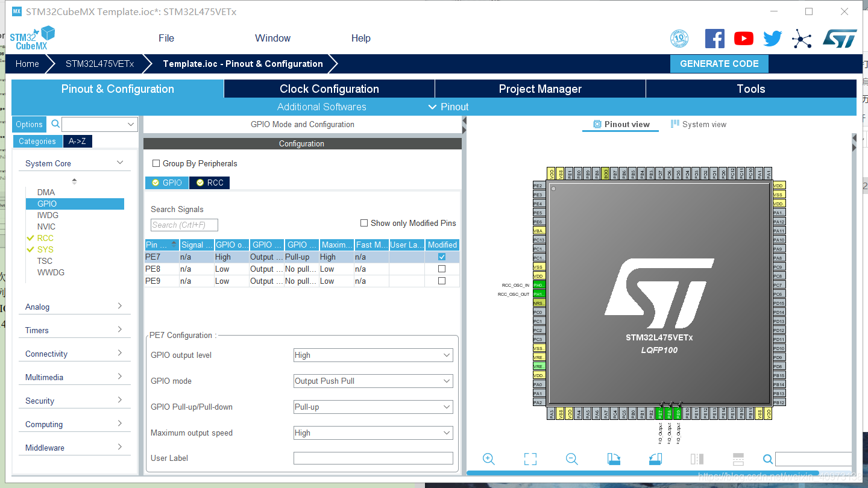Click the STM32CubeMX logo
The width and height of the screenshot is (868, 488).
pos(32,38)
